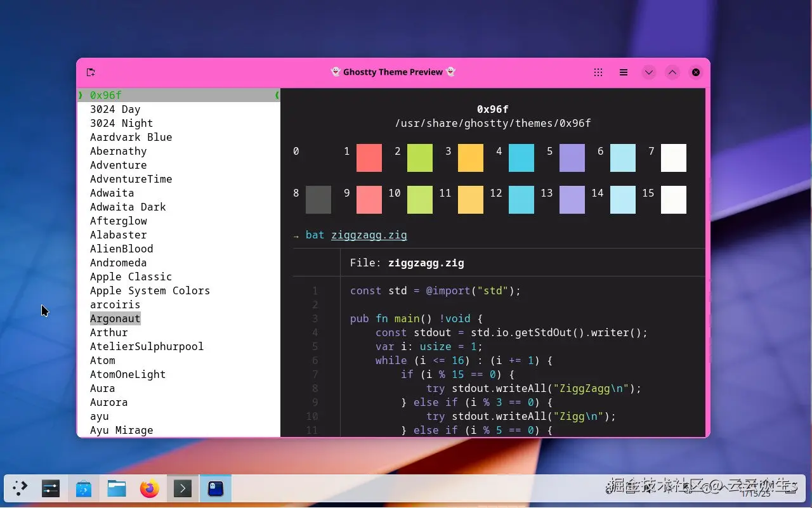This screenshot has width=812, height=508.
Task: Click palette color 12 bright cyan swatch
Action: pyautogui.click(x=521, y=200)
